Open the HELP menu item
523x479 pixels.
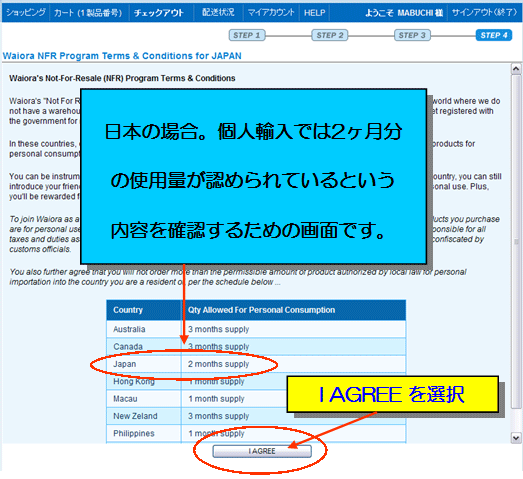315,13
